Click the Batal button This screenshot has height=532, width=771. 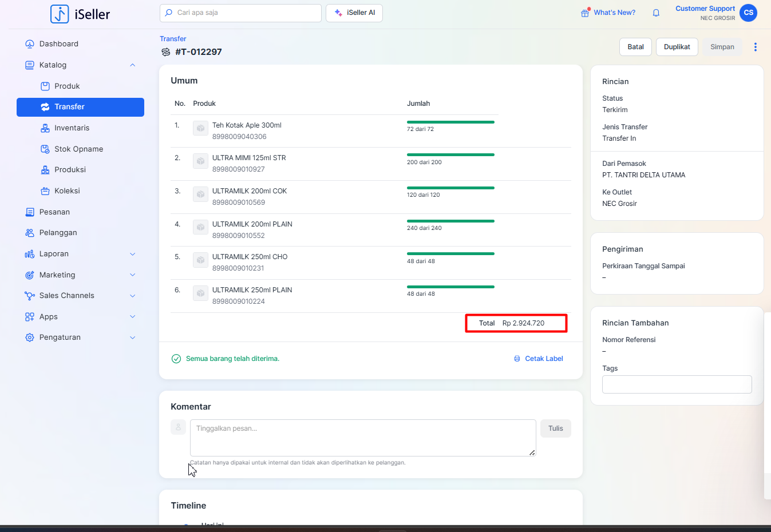coord(635,47)
